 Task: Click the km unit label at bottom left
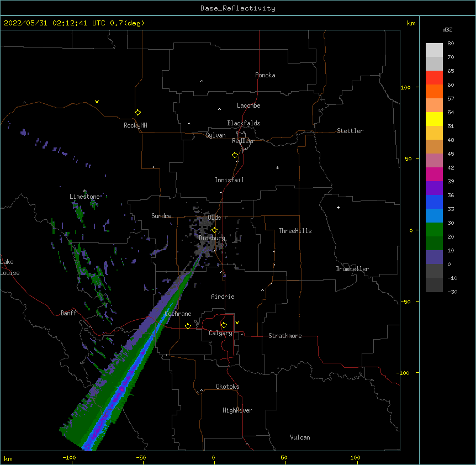coord(8,458)
